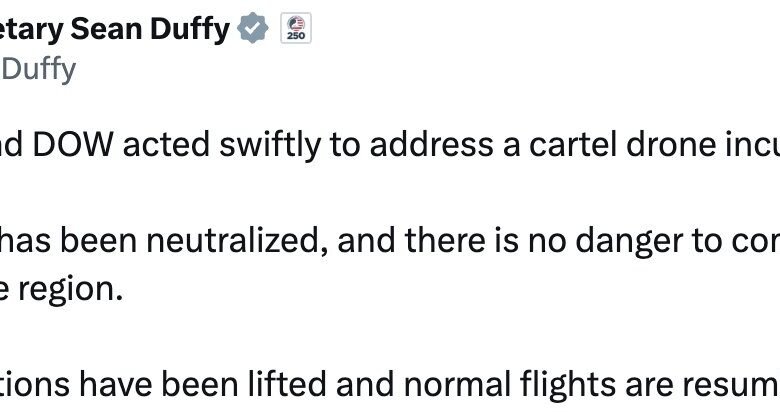Viewport: 780px width, 412px height.
Task: Click the gray Duffy username handle
Action: [38, 69]
